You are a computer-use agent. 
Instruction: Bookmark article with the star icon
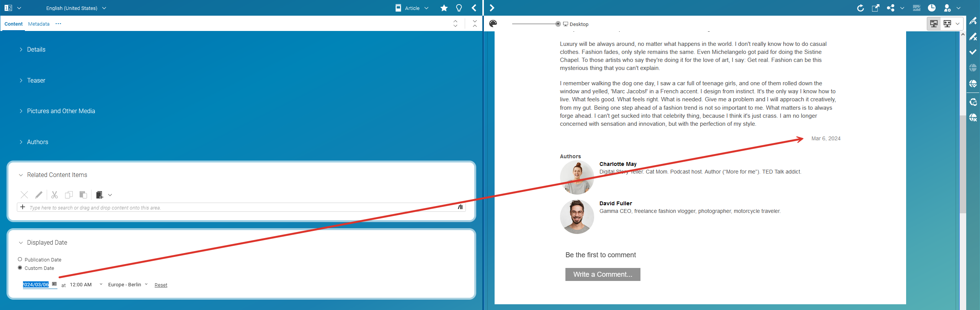444,8
